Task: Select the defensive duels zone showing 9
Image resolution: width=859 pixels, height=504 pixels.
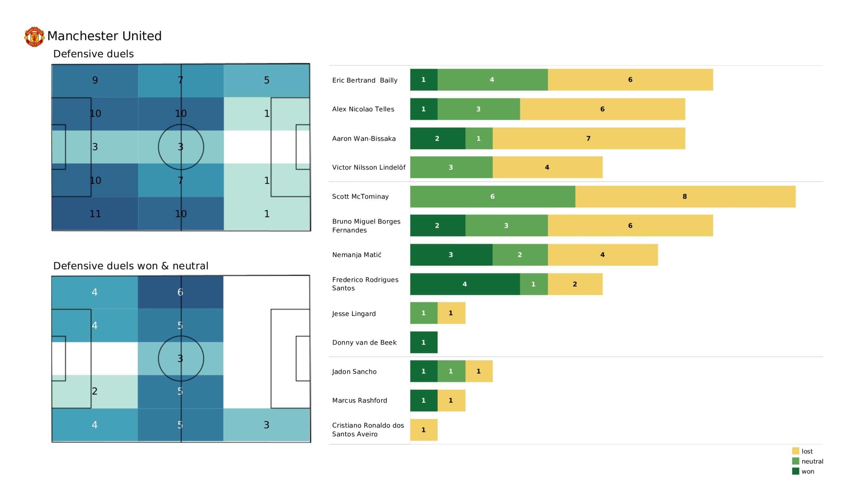Action: (x=95, y=80)
